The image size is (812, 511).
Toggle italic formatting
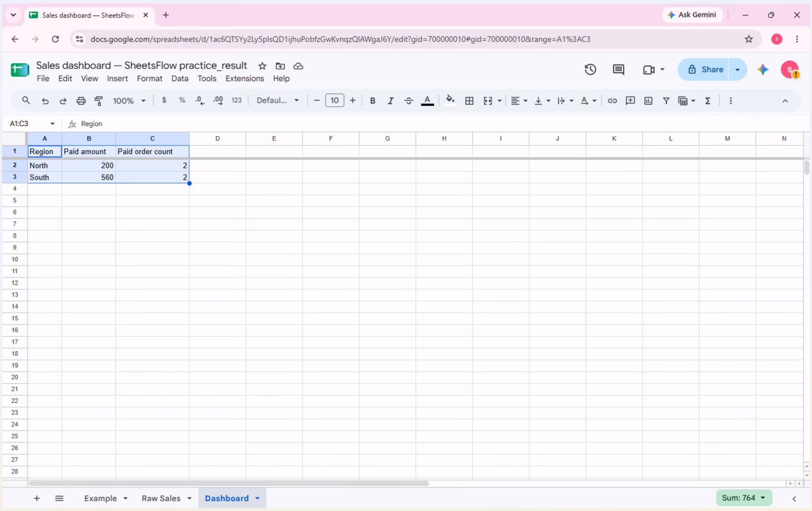391,101
